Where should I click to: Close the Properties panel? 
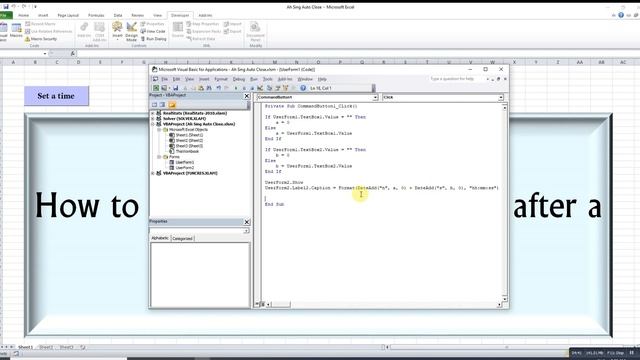247,222
